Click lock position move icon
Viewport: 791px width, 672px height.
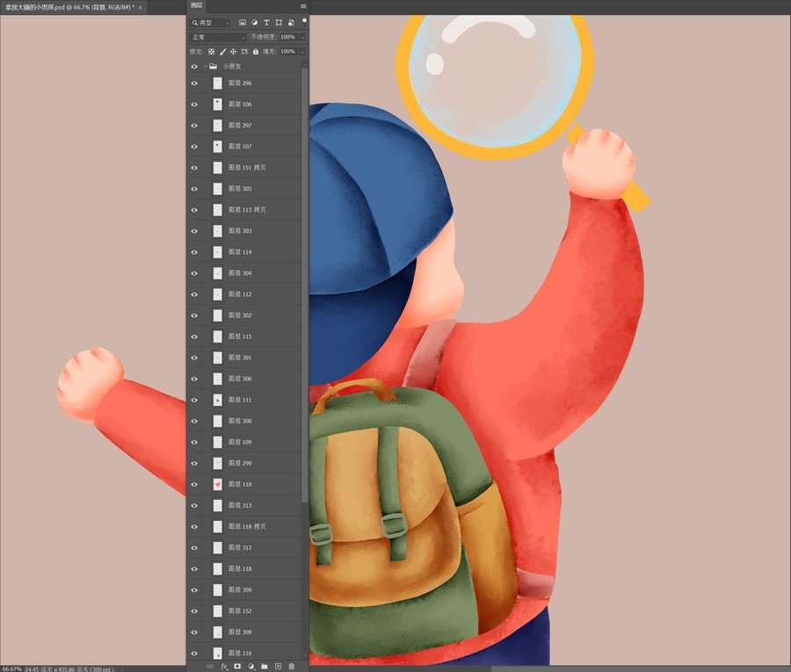click(x=233, y=52)
